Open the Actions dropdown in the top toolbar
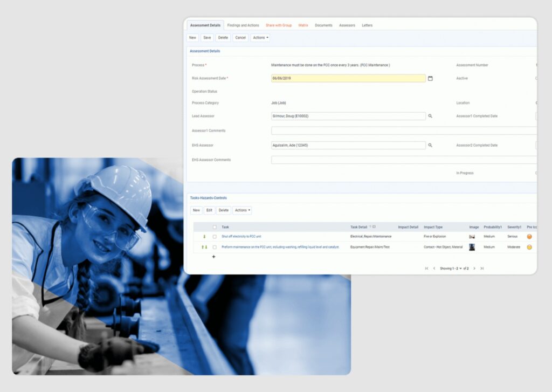 tap(260, 38)
